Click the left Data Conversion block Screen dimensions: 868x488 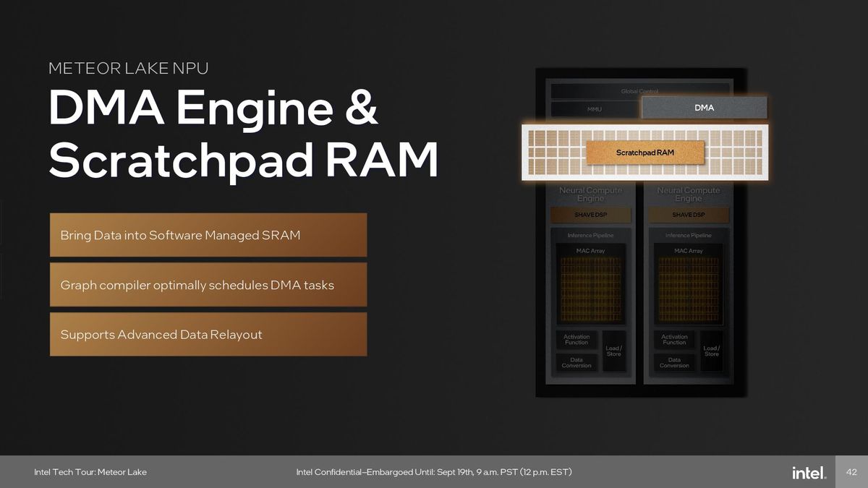[x=576, y=362]
